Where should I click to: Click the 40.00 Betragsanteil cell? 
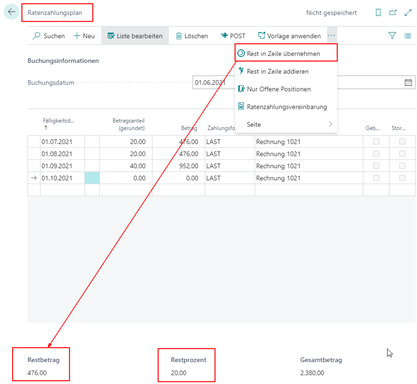(x=126, y=166)
